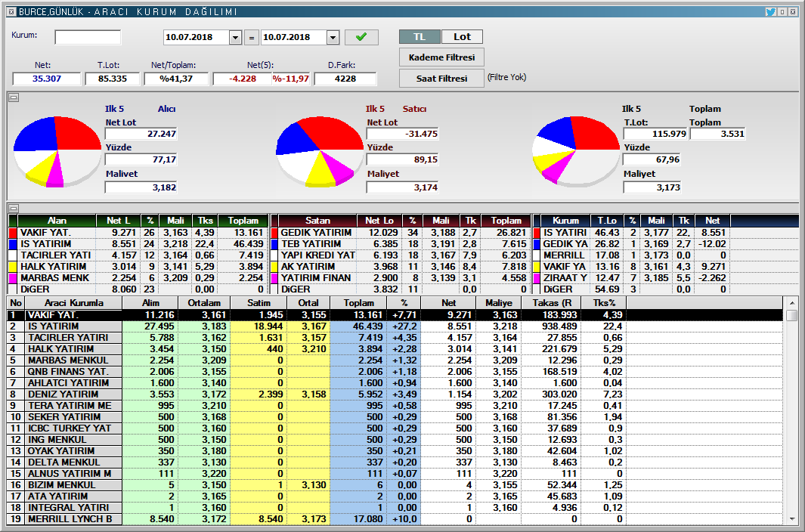This screenshot has width=805, height=532.
Task: Sort main table by Net column header
Action: [x=448, y=303]
